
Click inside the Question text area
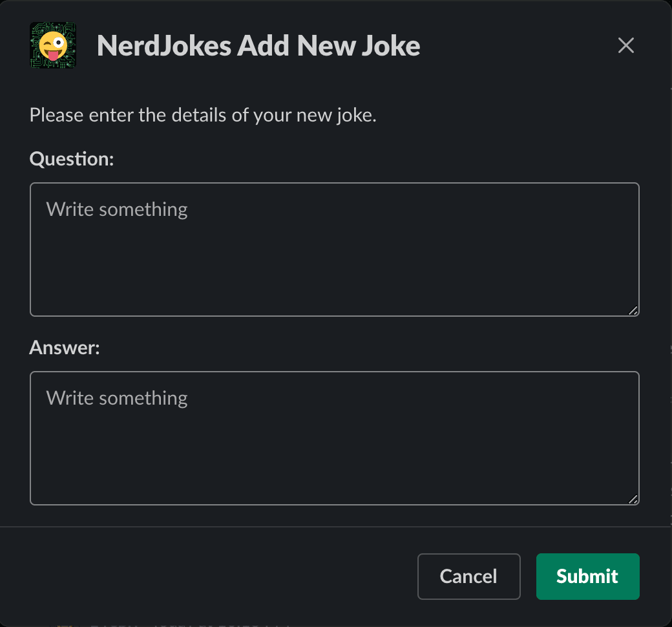335,250
